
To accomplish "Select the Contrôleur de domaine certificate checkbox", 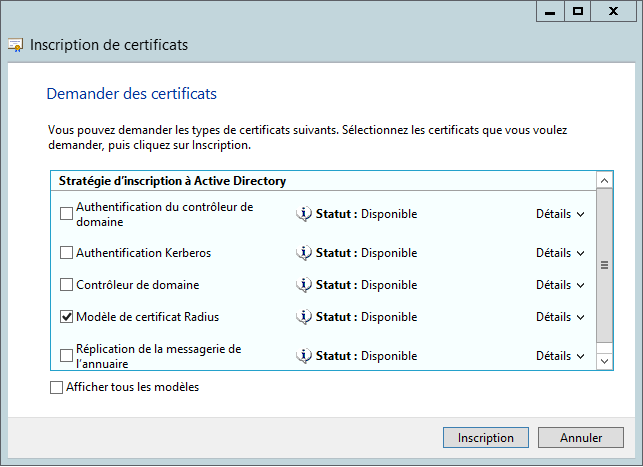I will (x=67, y=285).
